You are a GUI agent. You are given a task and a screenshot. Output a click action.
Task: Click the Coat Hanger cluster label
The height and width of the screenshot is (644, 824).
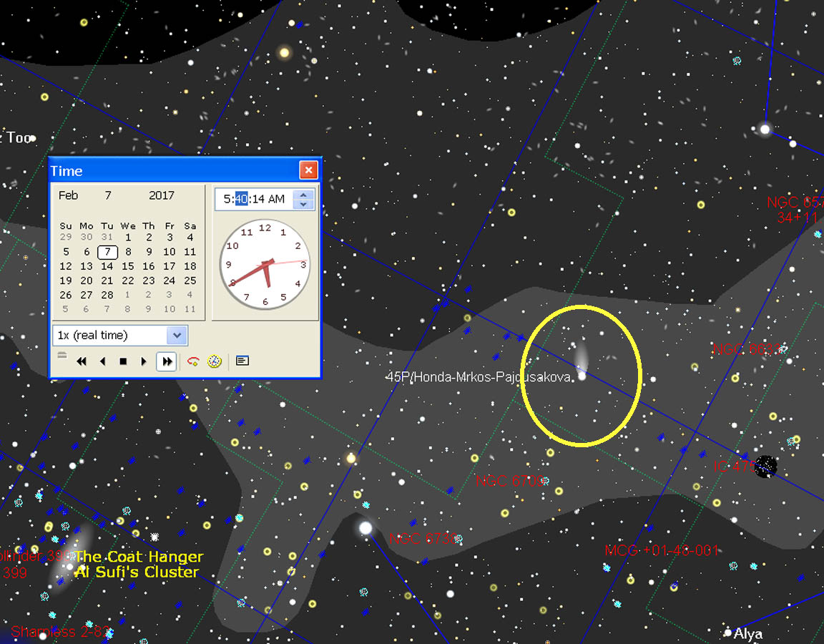point(139,557)
